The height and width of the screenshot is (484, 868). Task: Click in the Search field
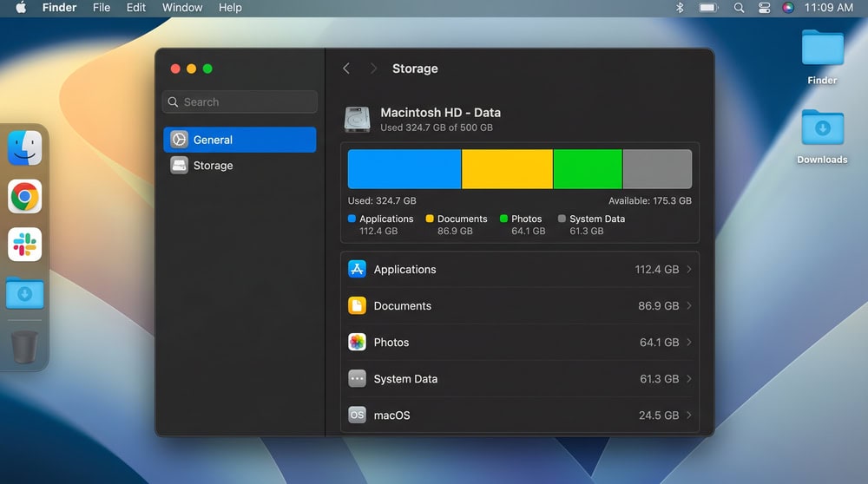tap(240, 102)
